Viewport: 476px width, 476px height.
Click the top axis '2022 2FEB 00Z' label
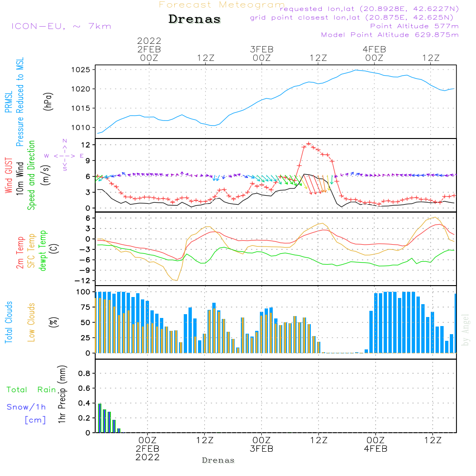(x=149, y=49)
